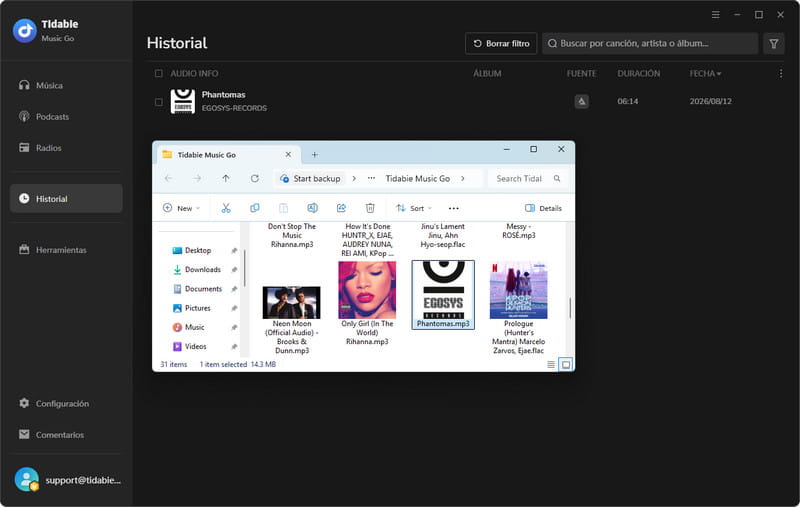Expand the chevron after Tidabie Music Go breadcrumb

coord(463,178)
